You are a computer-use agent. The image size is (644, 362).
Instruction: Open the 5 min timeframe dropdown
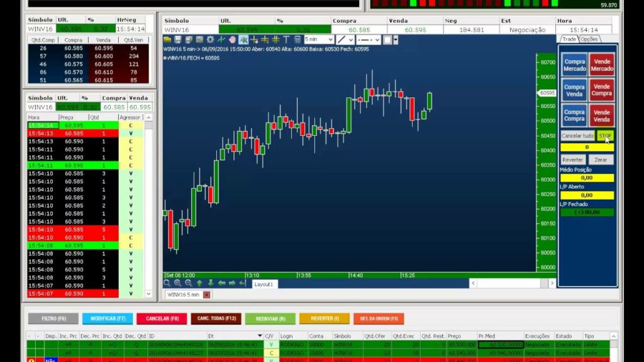(331, 40)
